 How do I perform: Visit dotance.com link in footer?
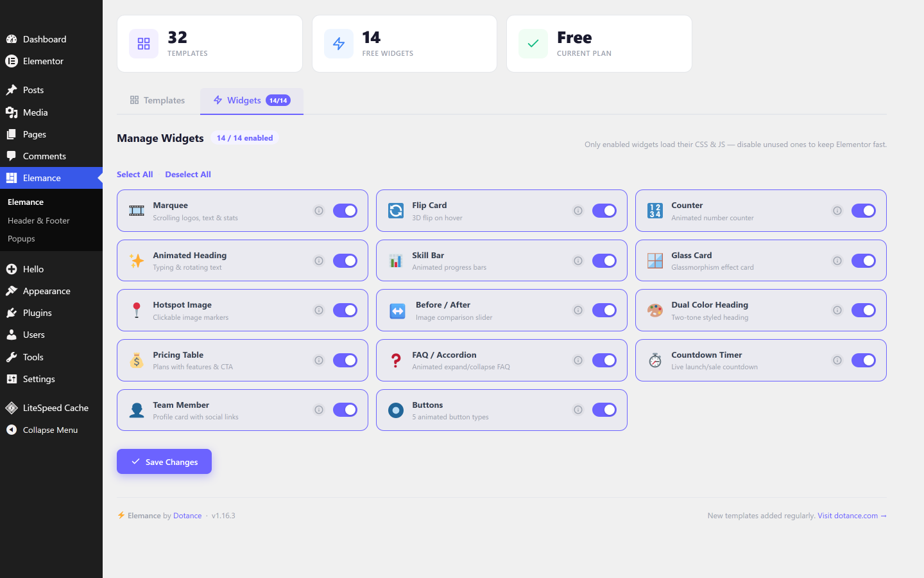(x=852, y=516)
